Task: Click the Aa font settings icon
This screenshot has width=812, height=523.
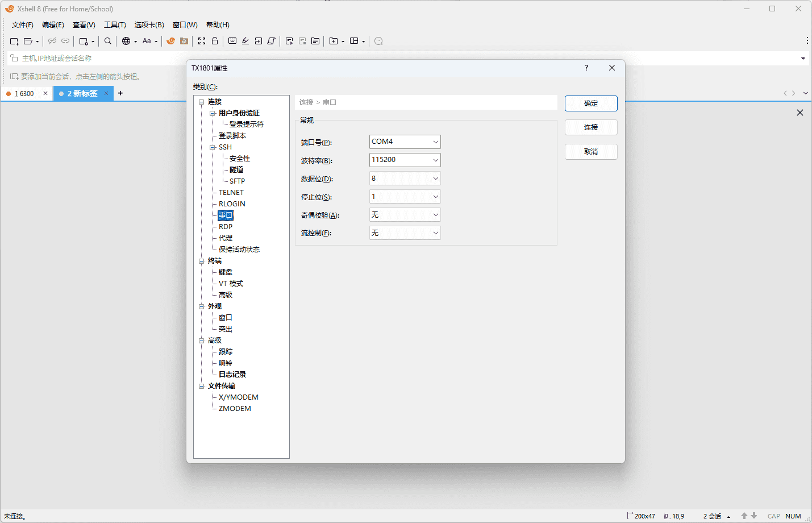Action: tap(147, 41)
